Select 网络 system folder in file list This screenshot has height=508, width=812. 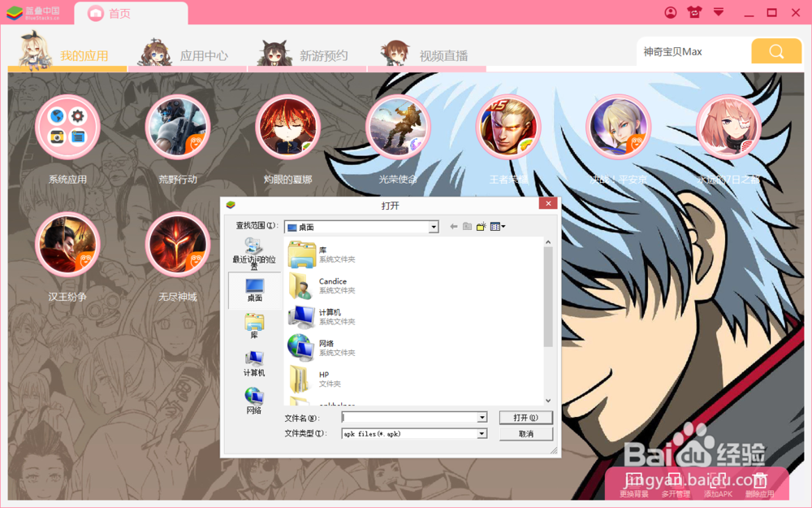pos(321,348)
